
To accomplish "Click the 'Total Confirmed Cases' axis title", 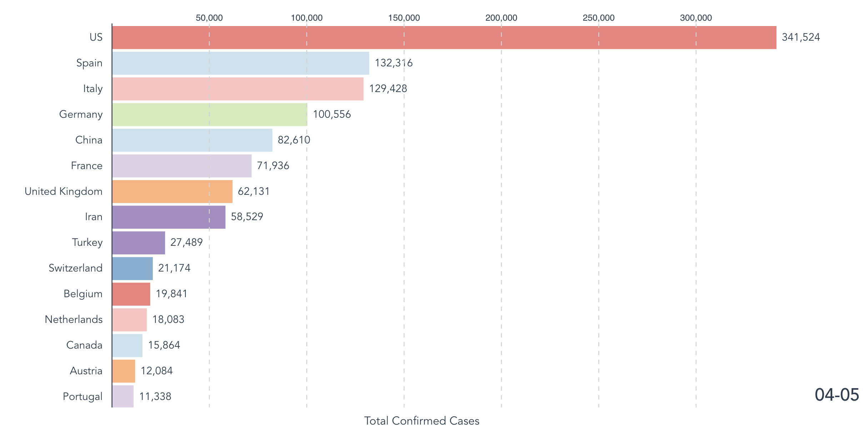I will tap(422, 421).
